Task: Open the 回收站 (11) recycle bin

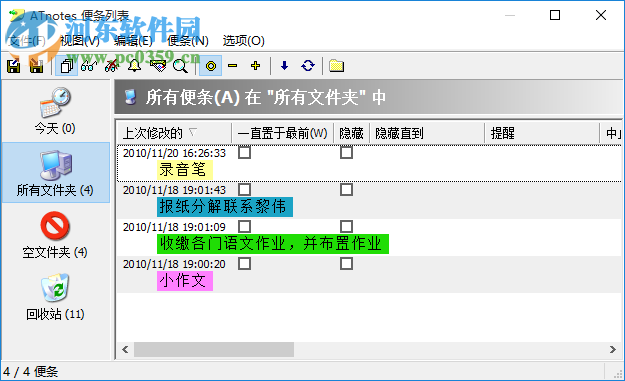Action: point(55,297)
